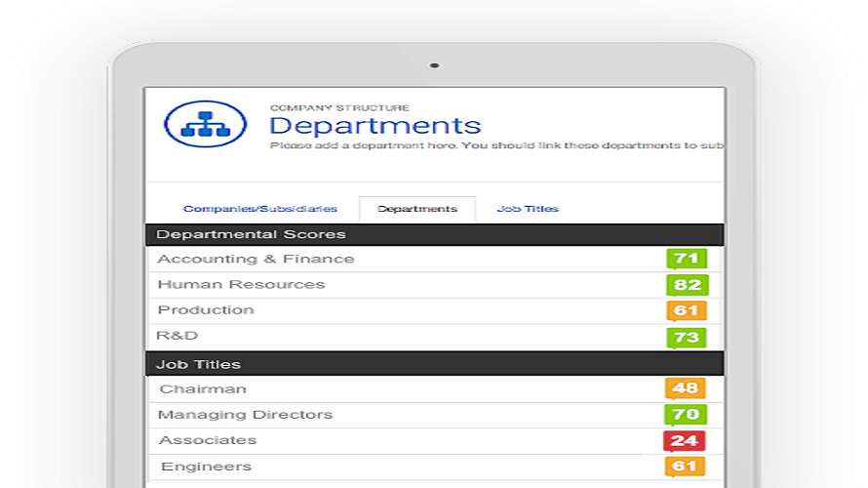Viewport: 868px width, 488px height.
Task: Click the 'Please add a department here' description
Action: (x=496, y=145)
